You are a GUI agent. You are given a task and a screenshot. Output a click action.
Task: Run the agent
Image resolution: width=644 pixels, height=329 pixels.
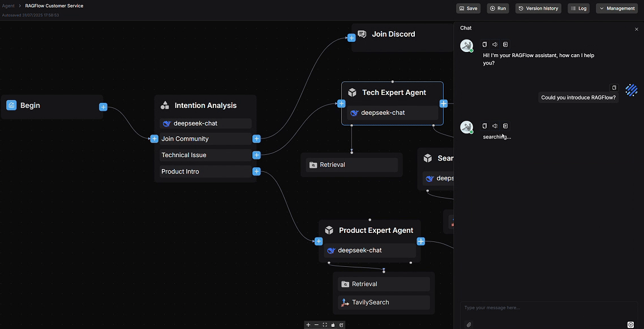click(x=498, y=8)
